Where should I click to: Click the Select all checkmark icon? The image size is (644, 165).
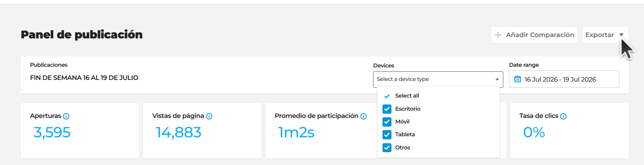point(387,96)
